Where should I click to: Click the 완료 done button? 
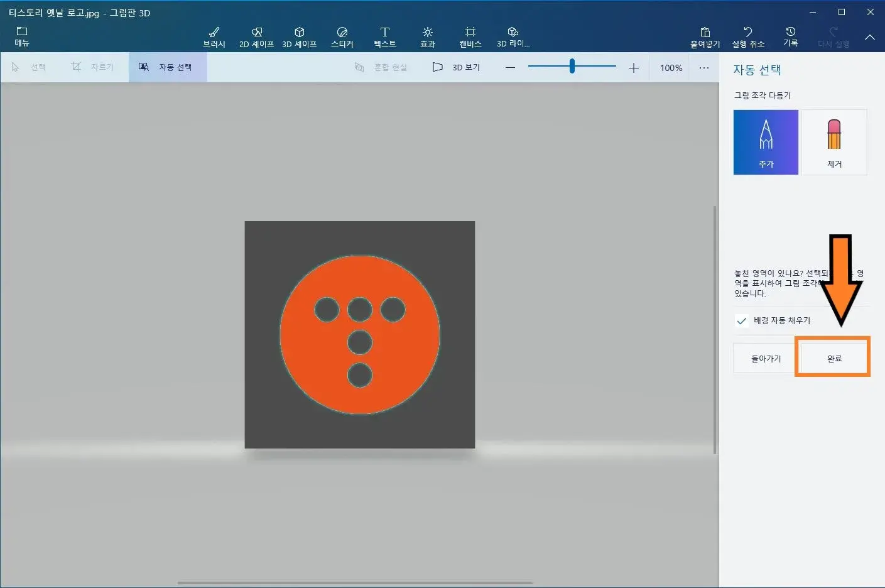(834, 359)
